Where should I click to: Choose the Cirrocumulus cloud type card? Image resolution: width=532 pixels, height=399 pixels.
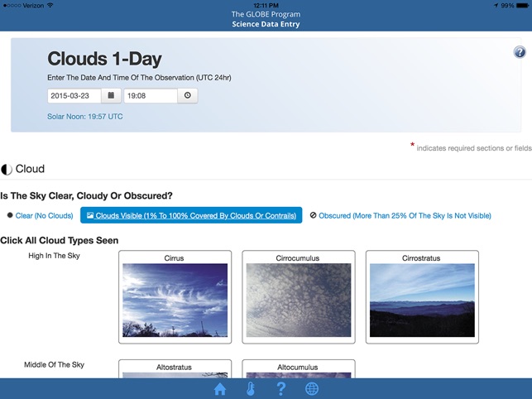point(299,297)
